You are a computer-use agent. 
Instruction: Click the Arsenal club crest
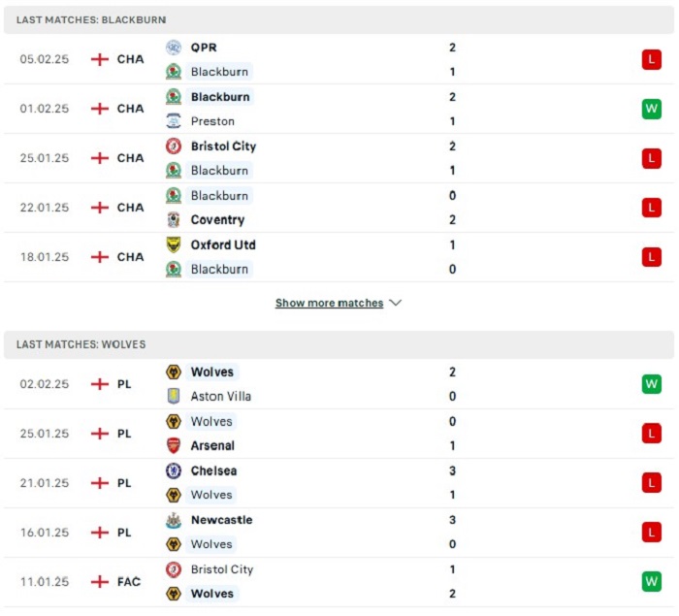pyautogui.click(x=174, y=445)
